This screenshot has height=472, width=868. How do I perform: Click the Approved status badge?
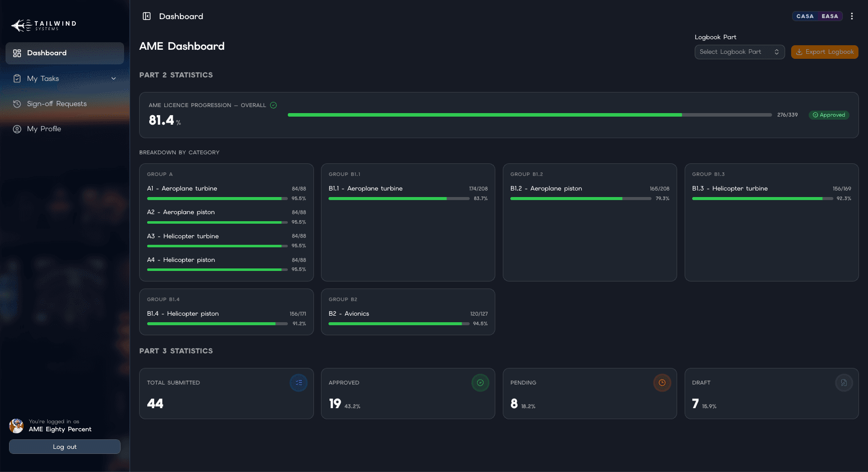[x=829, y=115]
